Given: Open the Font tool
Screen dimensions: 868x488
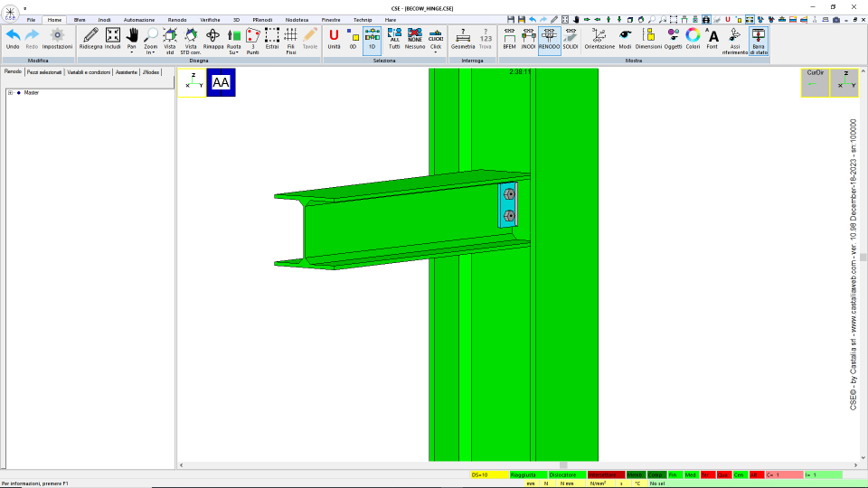Looking at the screenshot, I should point(712,39).
